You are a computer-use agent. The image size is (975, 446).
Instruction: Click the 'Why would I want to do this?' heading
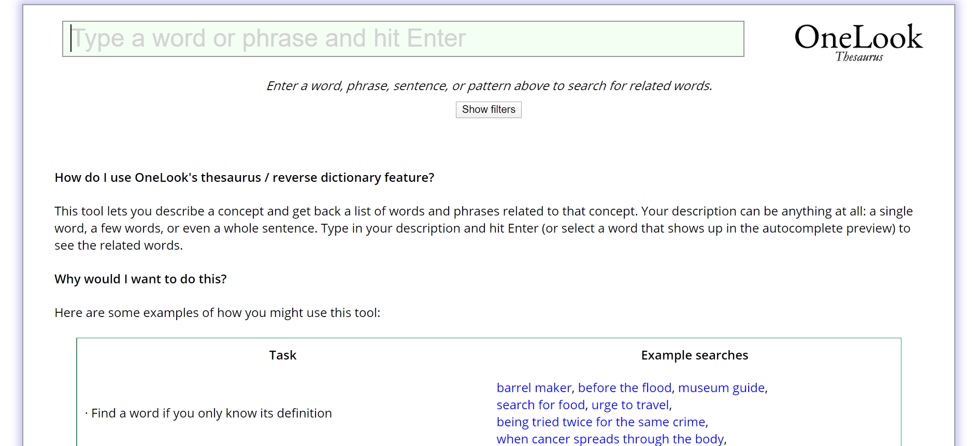pos(141,279)
